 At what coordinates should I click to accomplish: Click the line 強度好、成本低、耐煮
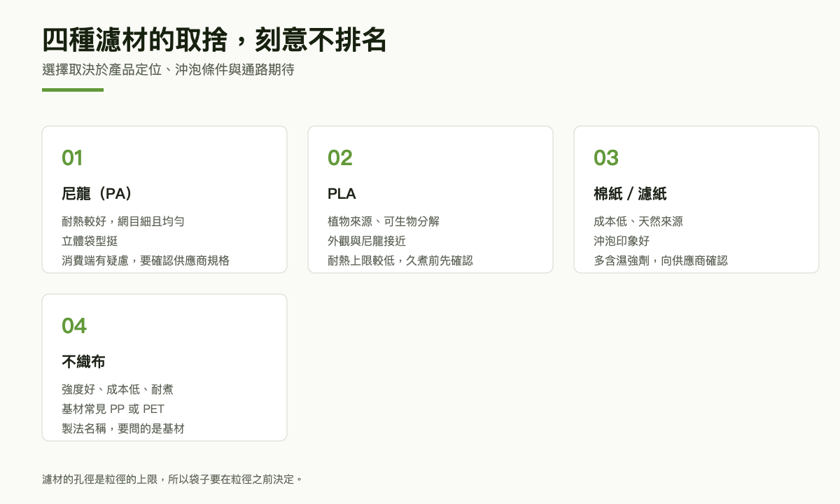click(x=118, y=389)
